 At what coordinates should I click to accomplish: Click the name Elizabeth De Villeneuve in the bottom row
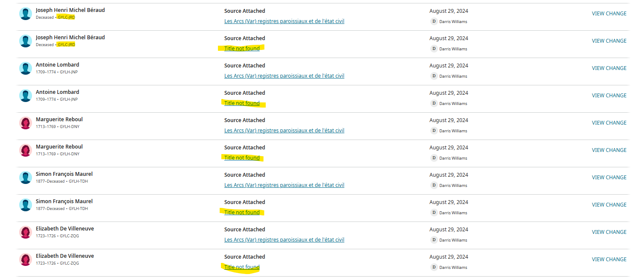point(65,256)
